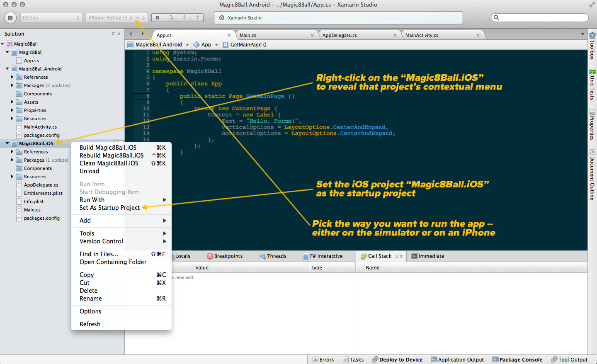Select Rebuild Magic8Ball.iOS menu entry
This screenshot has width=597, height=364.
pyautogui.click(x=121, y=155)
